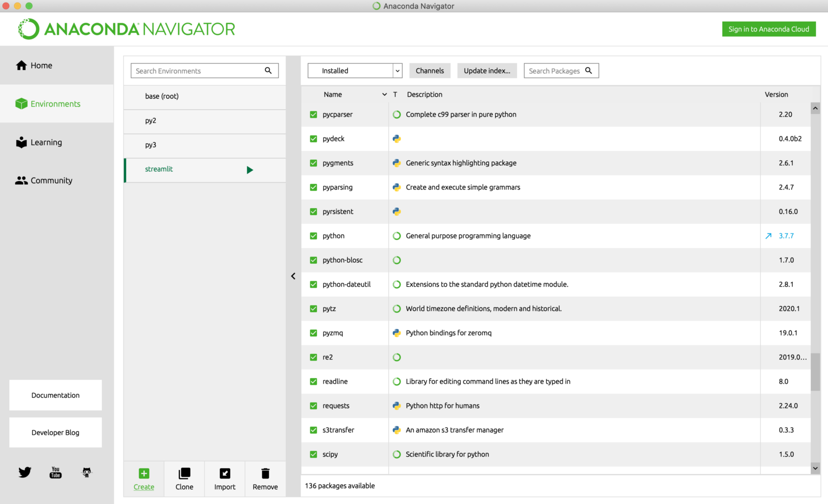Image resolution: width=828 pixels, height=504 pixels.
Task: Click the Description column header
Action: tap(424, 95)
